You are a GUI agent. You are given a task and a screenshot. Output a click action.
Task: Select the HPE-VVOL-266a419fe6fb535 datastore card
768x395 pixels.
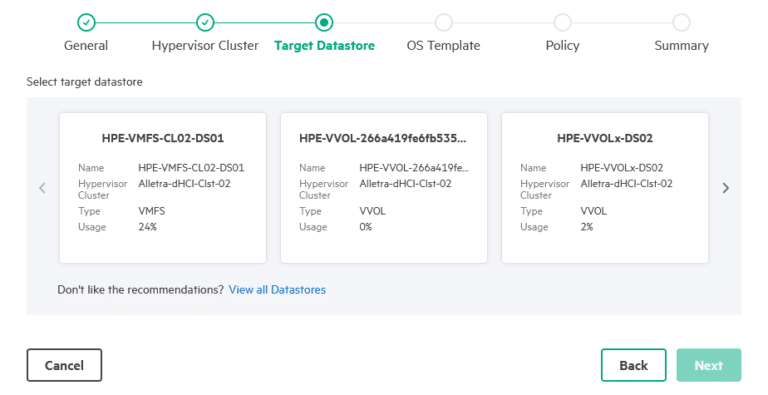point(384,188)
